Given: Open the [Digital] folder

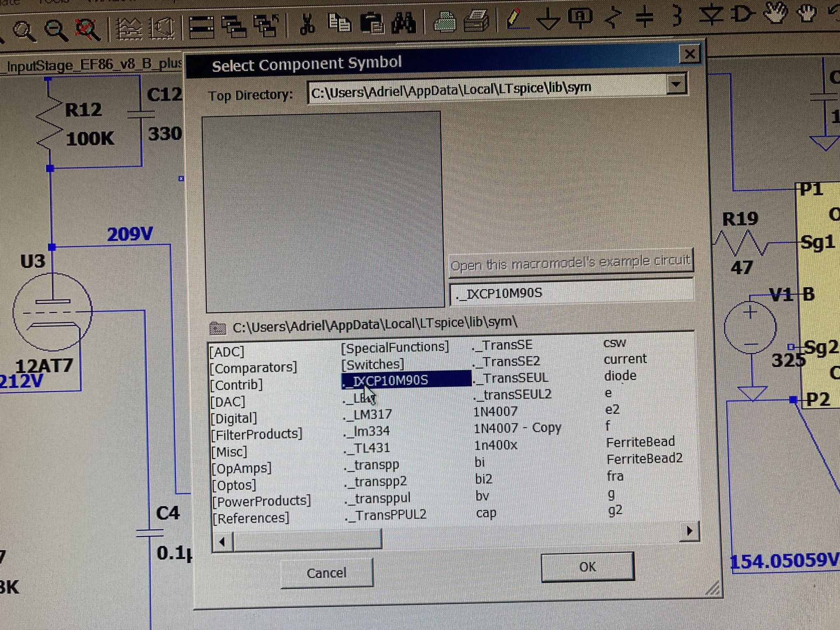Looking at the screenshot, I should tap(234, 418).
